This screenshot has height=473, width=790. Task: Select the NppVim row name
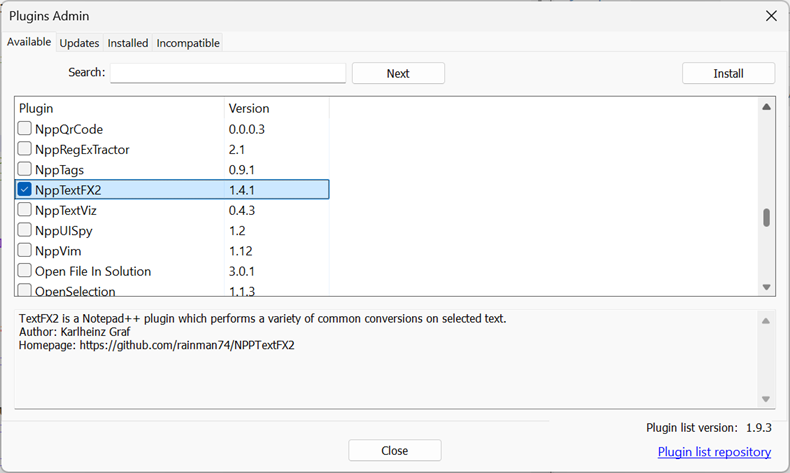pyautogui.click(x=58, y=251)
